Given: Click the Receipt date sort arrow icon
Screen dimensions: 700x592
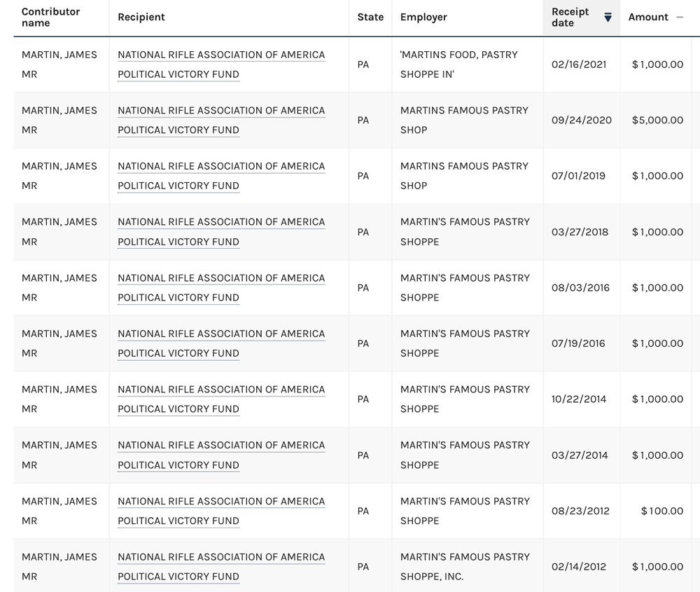Looking at the screenshot, I should [x=608, y=18].
